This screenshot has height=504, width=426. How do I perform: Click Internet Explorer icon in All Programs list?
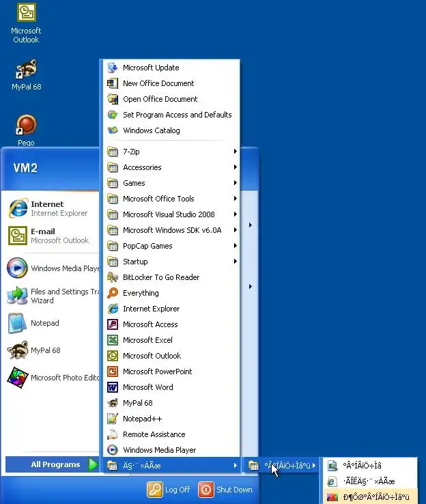click(x=113, y=309)
